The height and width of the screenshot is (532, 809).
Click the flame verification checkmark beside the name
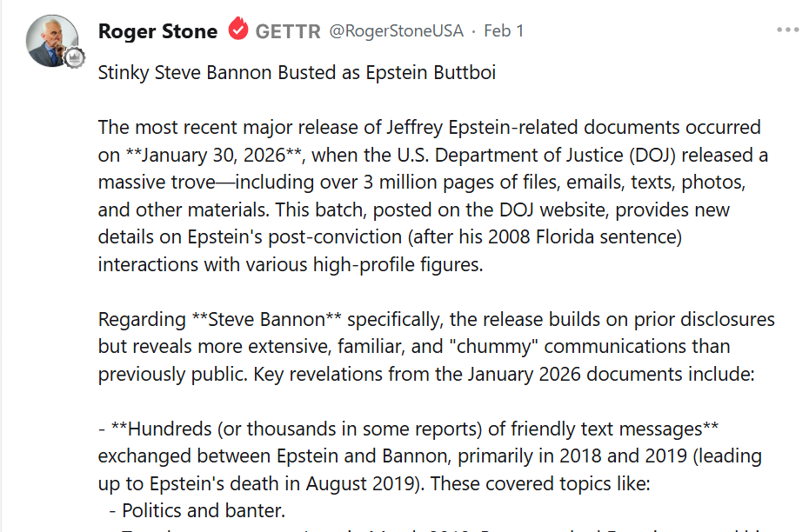click(237, 30)
